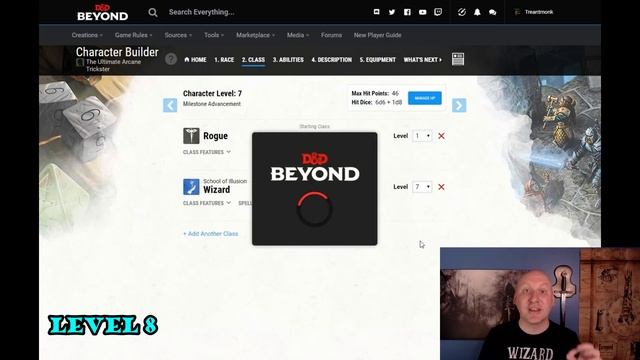Click the Wizard class icon

pyautogui.click(x=191, y=187)
